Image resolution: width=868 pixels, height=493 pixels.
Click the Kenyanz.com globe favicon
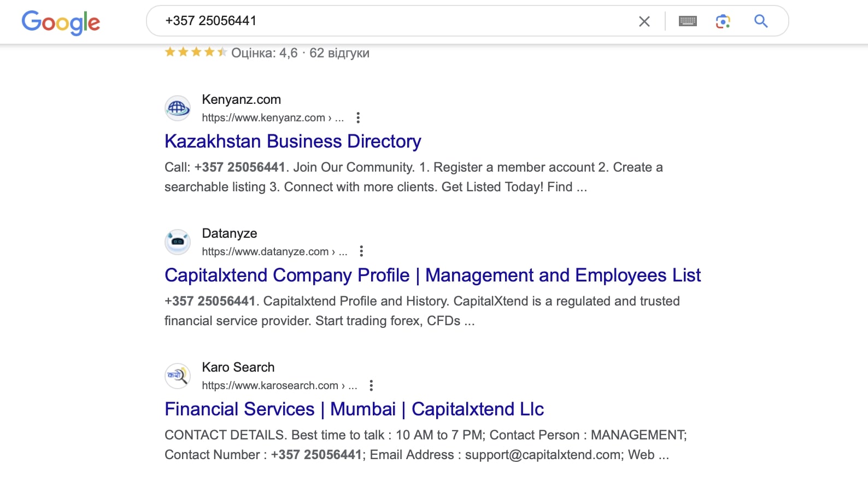click(x=178, y=108)
